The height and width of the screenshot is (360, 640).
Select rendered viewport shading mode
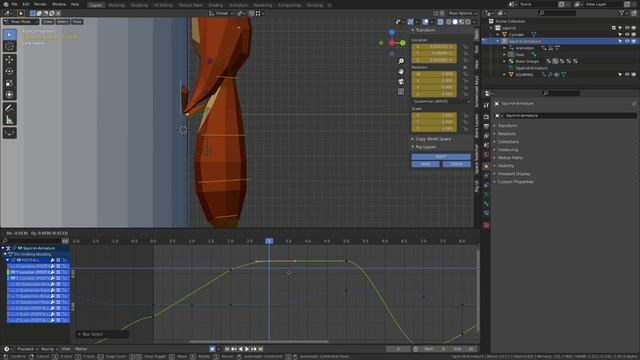click(468, 22)
